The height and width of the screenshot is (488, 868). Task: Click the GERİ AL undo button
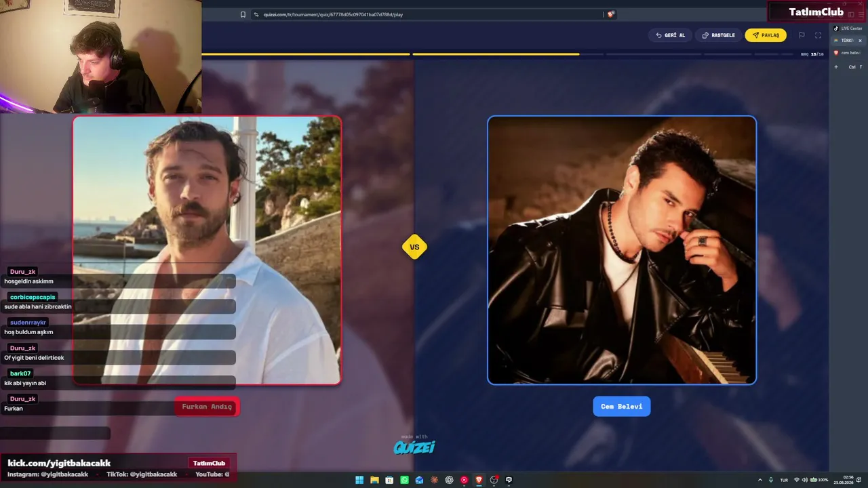[670, 35]
